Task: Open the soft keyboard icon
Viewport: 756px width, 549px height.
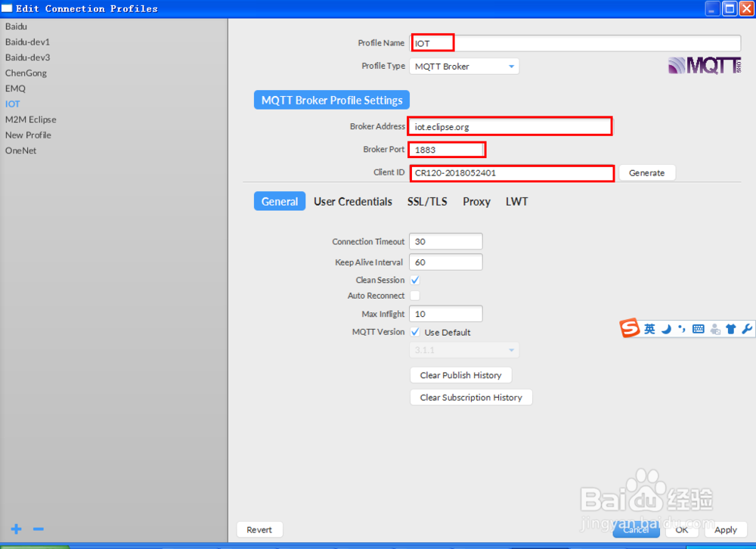Action: (698, 328)
